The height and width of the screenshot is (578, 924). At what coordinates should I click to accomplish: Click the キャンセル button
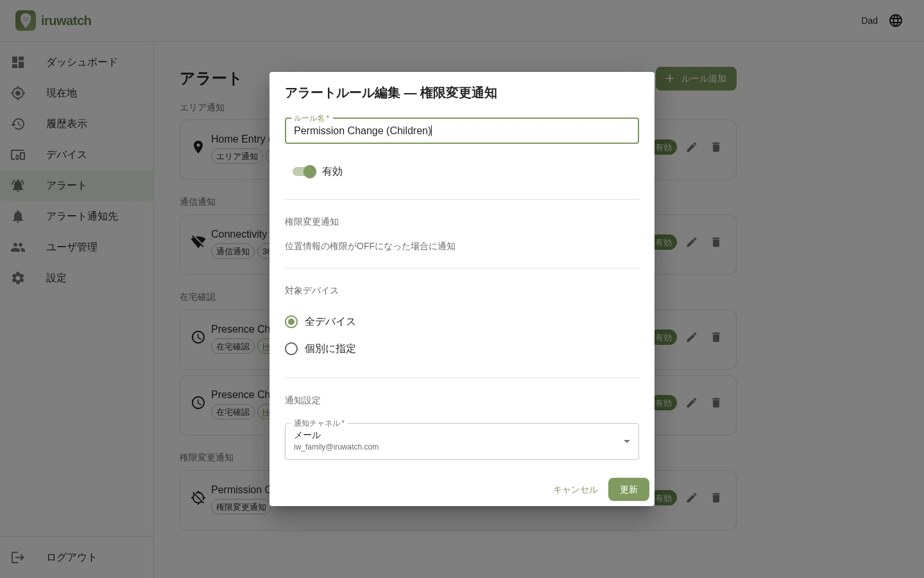tap(576, 489)
